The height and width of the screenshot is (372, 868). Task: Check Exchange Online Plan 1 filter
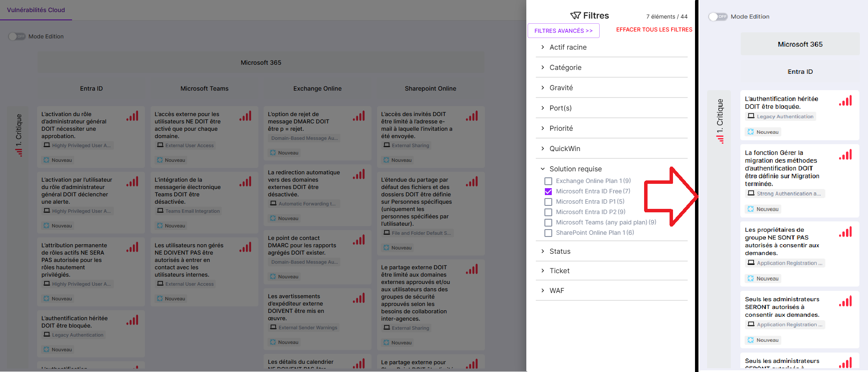pos(548,181)
